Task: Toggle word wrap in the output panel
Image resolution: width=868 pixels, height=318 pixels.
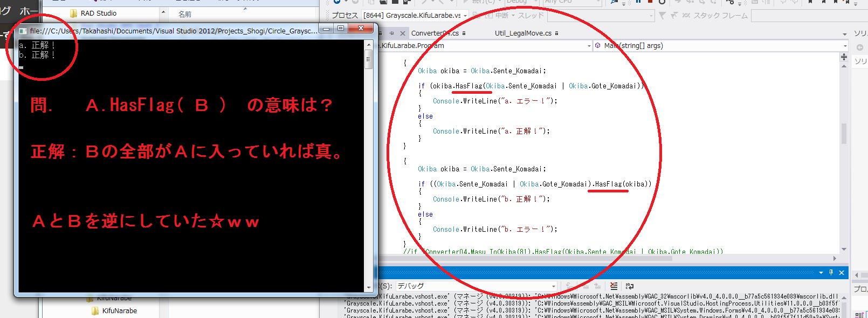Action: (629, 286)
